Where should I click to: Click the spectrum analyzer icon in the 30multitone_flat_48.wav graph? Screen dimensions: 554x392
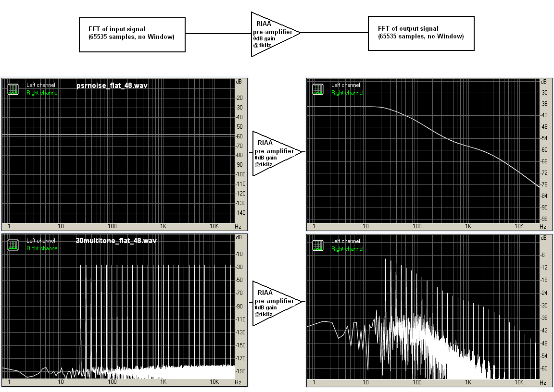pyautogui.click(x=13, y=245)
